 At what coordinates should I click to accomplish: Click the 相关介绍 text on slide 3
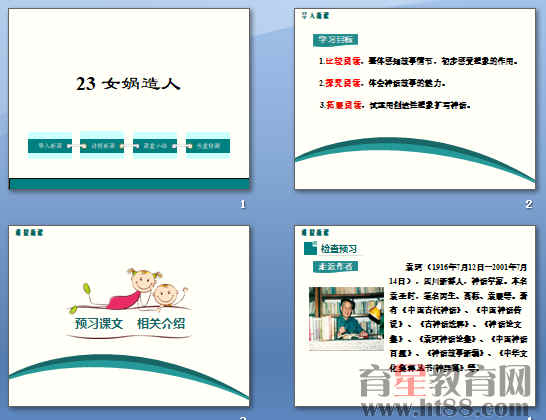pyautogui.click(x=161, y=324)
